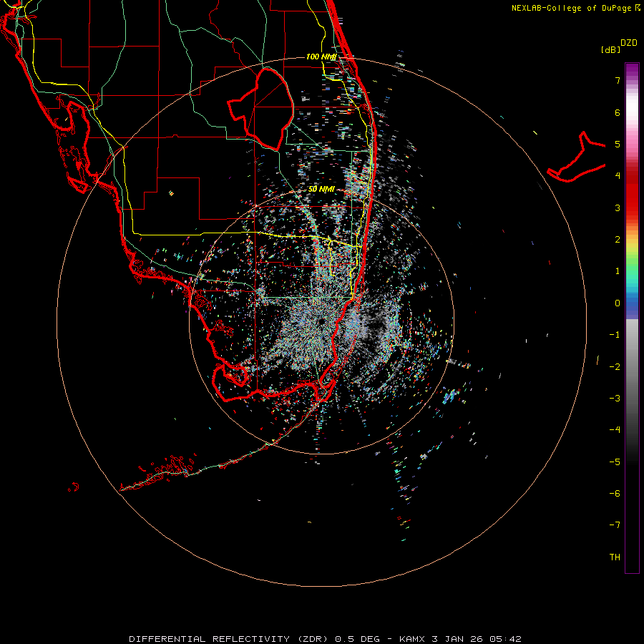644x644 pixels.
Task: Click the 3 dB scale label
Action: (618, 208)
